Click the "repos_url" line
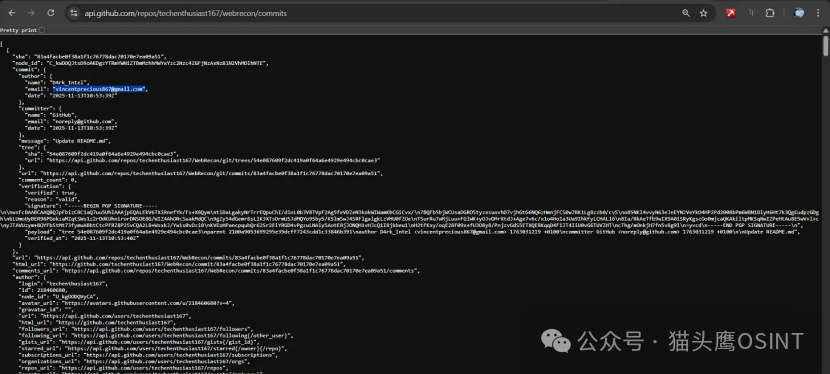The image size is (830, 374). tap(124, 368)
